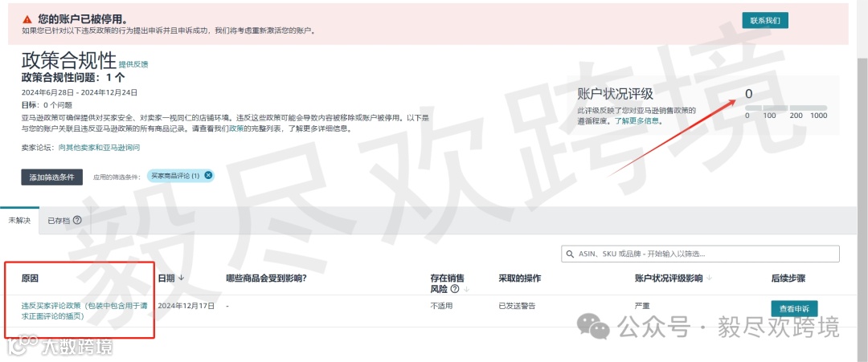Sort by 账户状况评级影响 column arrow
Screen dimensions: 868x362
click(x=709, y=278)
